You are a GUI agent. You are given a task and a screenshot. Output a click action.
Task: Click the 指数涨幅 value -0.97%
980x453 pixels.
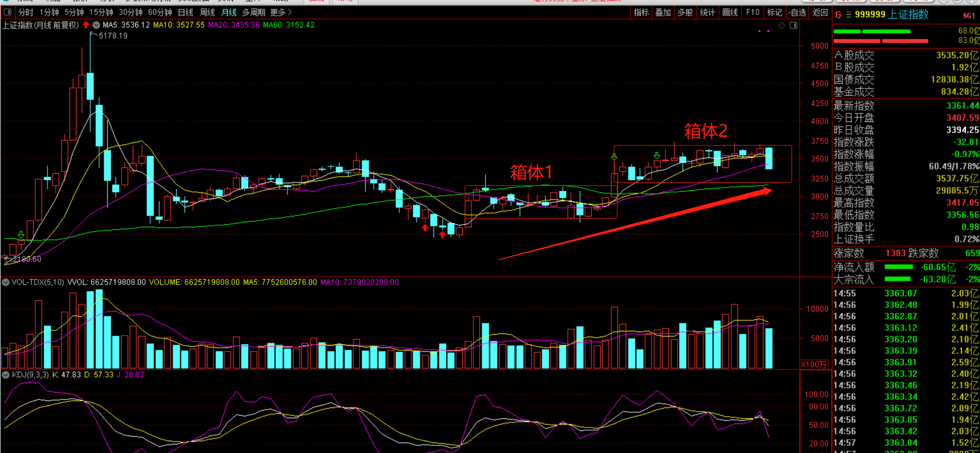(965, 154)
